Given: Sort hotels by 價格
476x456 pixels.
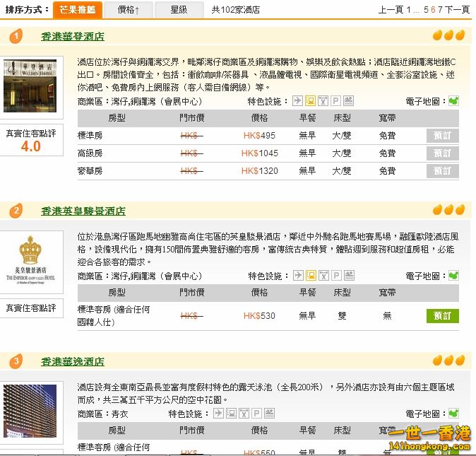Looking at the screenshot, I should 129,10.
